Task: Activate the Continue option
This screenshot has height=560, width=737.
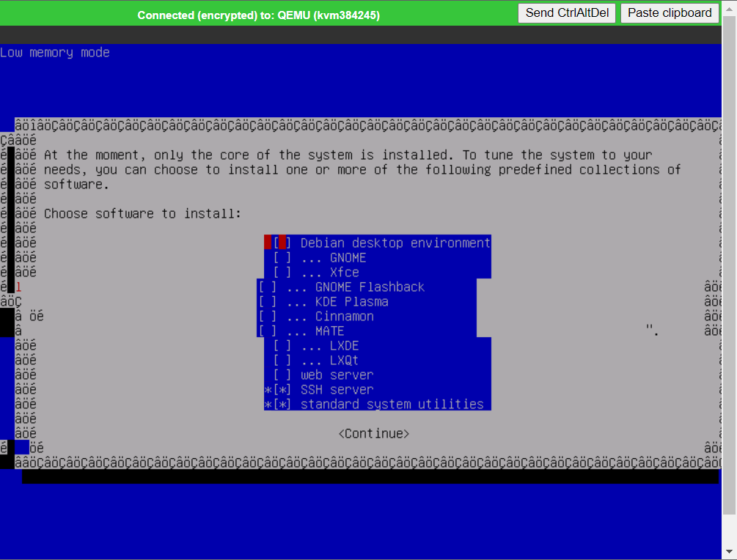Action: click(374, 433)
